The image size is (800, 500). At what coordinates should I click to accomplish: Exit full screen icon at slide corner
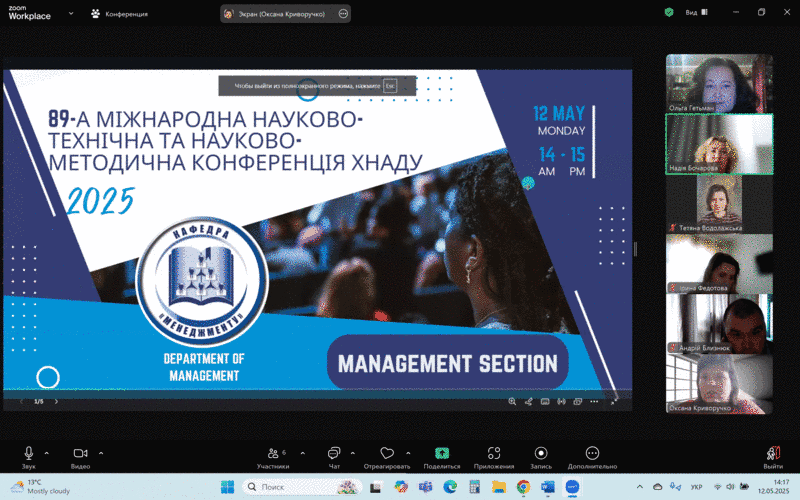[614, 402]
